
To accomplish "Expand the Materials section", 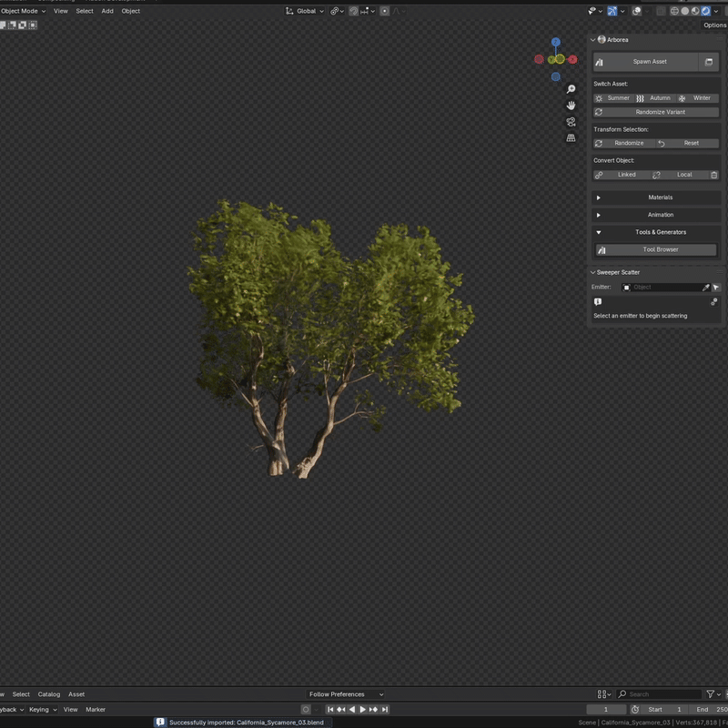I will click(x=656, y=197).
